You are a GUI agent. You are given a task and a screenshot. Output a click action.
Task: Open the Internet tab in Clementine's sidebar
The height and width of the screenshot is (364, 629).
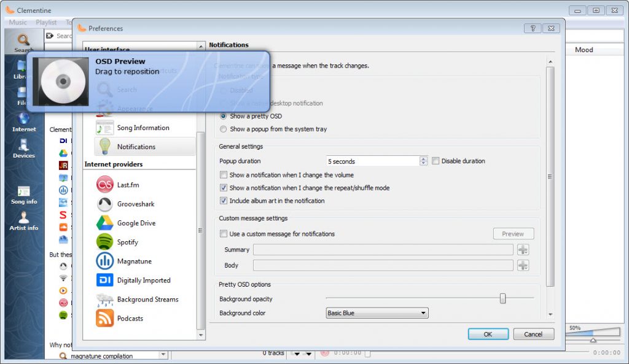(24, 122)
